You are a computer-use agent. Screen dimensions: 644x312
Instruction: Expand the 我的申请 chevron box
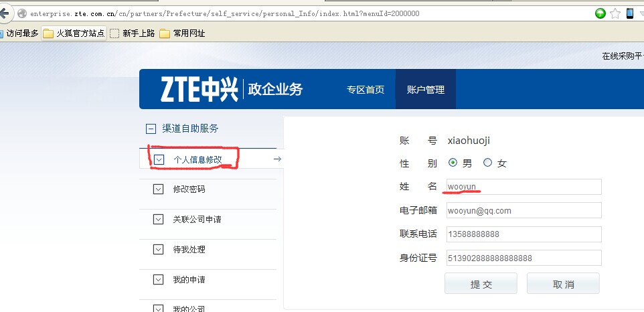158,280
